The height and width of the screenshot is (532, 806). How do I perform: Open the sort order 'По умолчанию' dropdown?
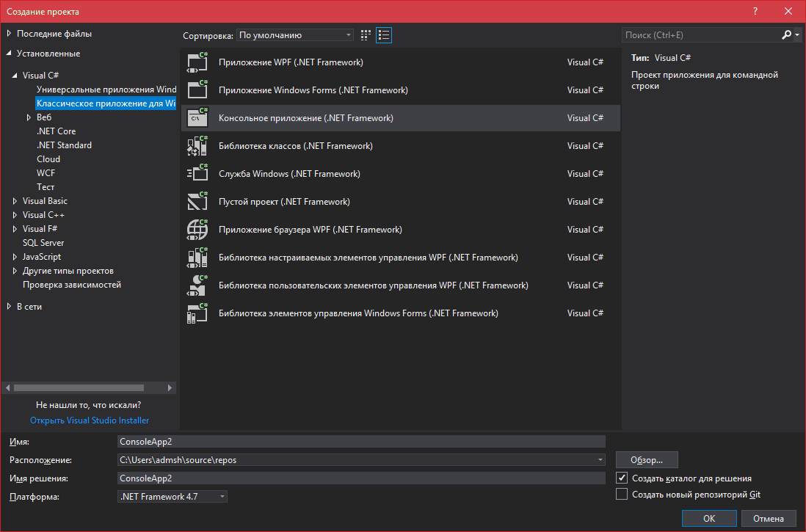[x=295, y=35]
